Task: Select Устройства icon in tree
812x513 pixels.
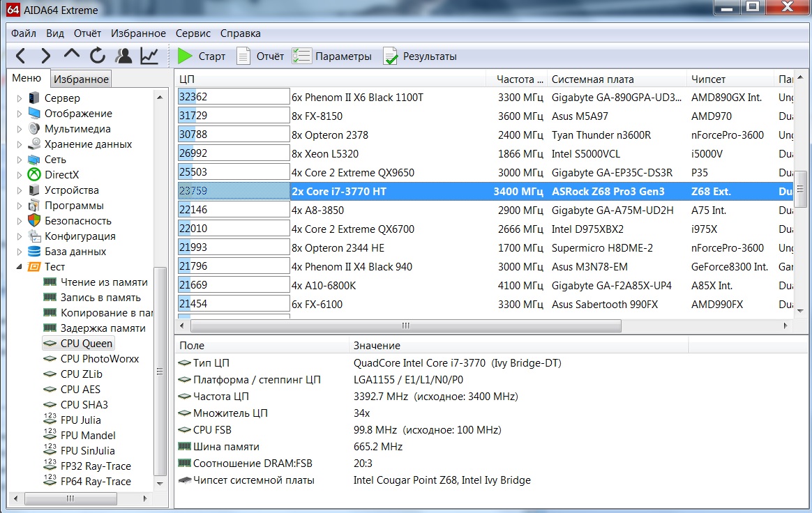Action: click(34, 190)
